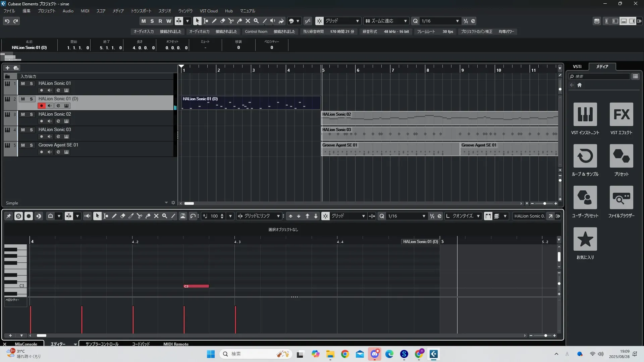The width and height of the screenshot is (644, 362).
Task: Open Loops & Samples media tile
Action: click(585, 156)
